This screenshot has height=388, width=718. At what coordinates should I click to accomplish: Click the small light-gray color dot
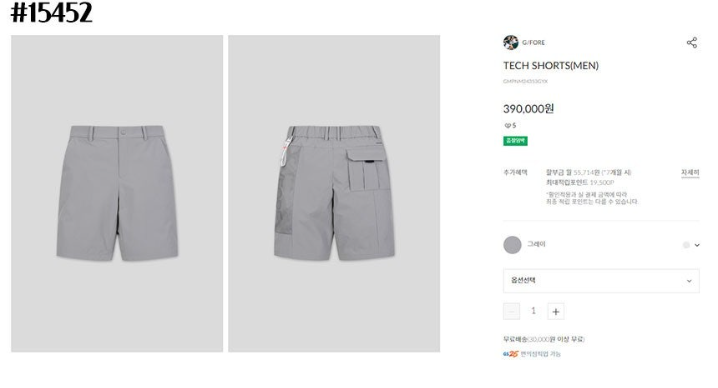[686, 245]
